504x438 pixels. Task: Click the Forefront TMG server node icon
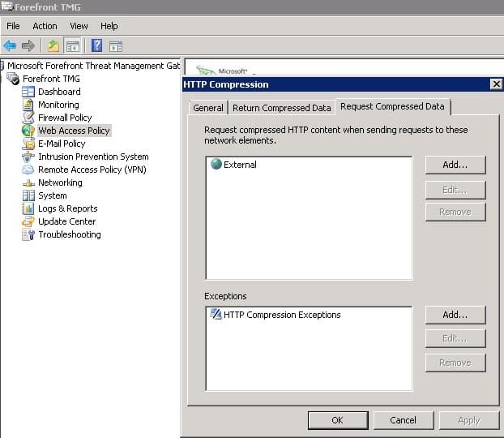14,79
